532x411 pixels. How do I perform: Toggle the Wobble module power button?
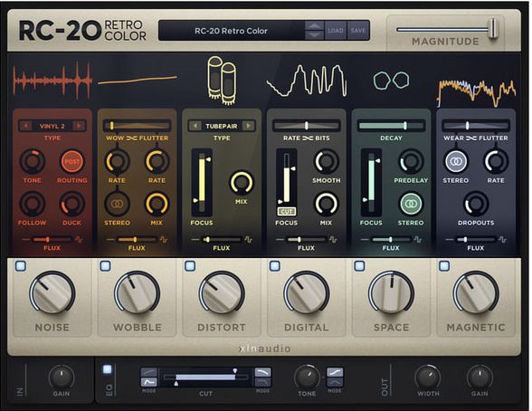click(105, 266)
